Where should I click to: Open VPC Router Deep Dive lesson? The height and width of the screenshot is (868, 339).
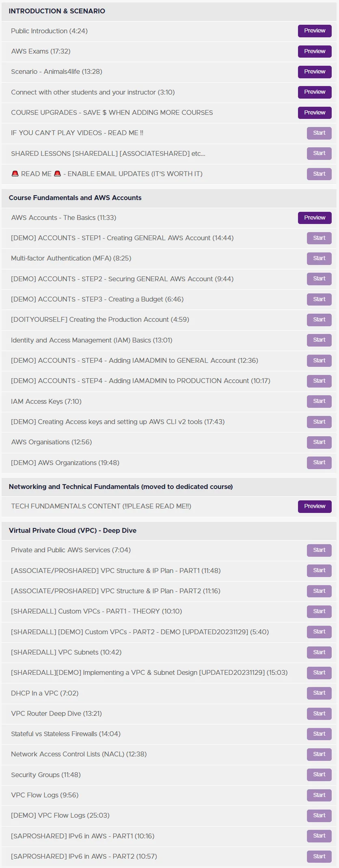point(56,713)
